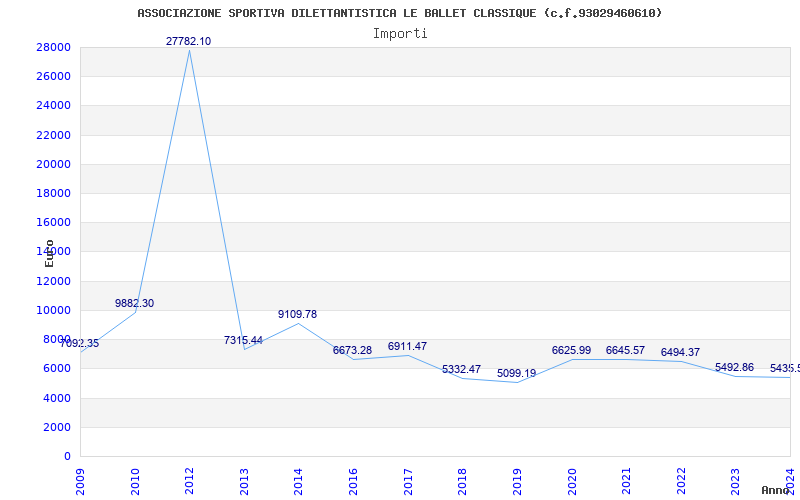
Task: Click the 2016 year label
Action: tap(353, 482)
